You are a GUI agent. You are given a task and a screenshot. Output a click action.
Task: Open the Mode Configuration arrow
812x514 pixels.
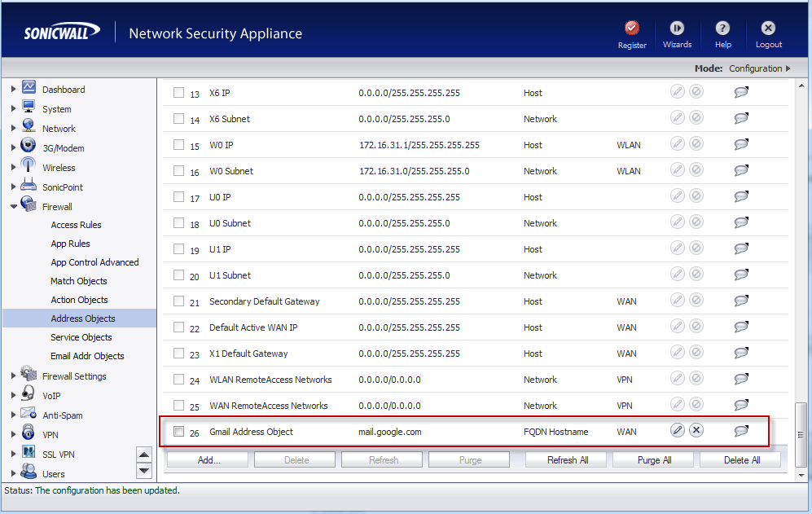[x=788, y=68]
